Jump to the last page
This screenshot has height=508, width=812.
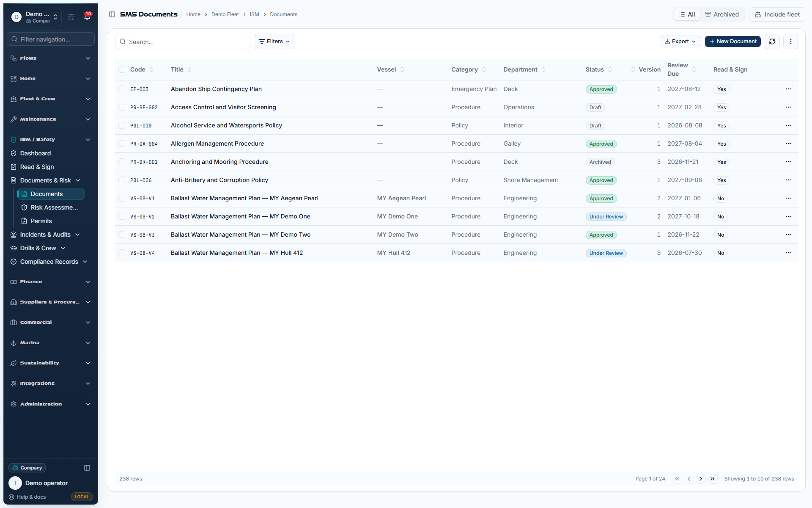click(713, 479)
